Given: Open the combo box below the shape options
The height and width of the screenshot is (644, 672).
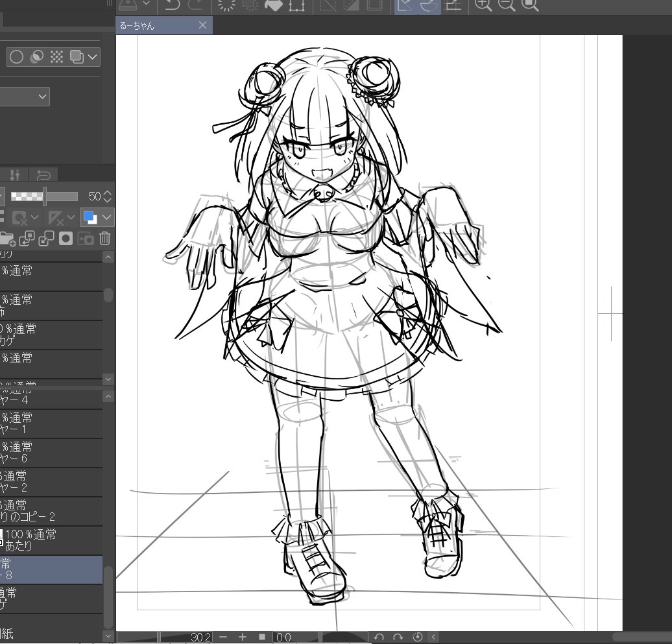Looking at the screenshot, I should click(x=25, y=97).
